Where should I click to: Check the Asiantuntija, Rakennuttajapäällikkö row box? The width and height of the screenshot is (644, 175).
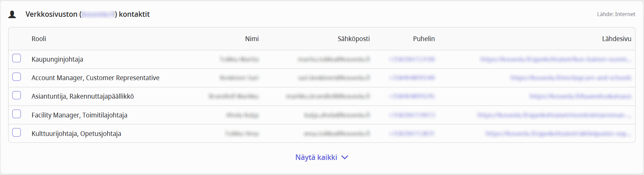point(17,95)
